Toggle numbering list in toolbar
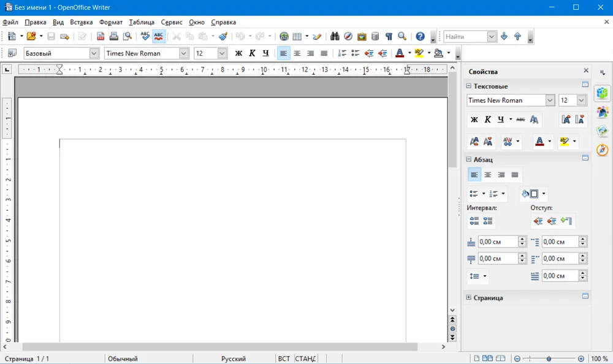This screenshot has height=364, width=613. (342, 53)
